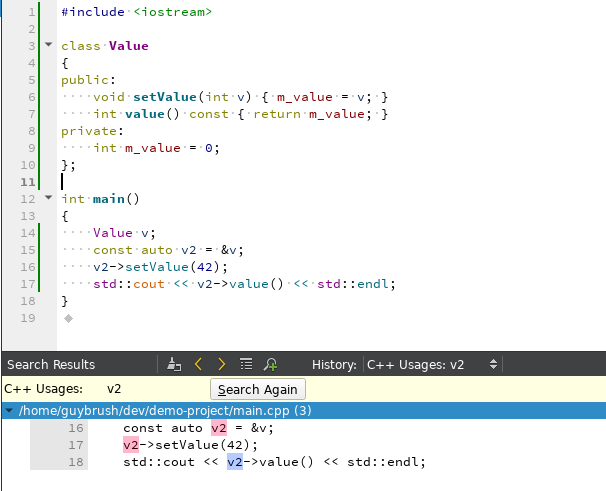Click the setValue function name on line 6
606x491 pixels.
(x=165, y=97)
